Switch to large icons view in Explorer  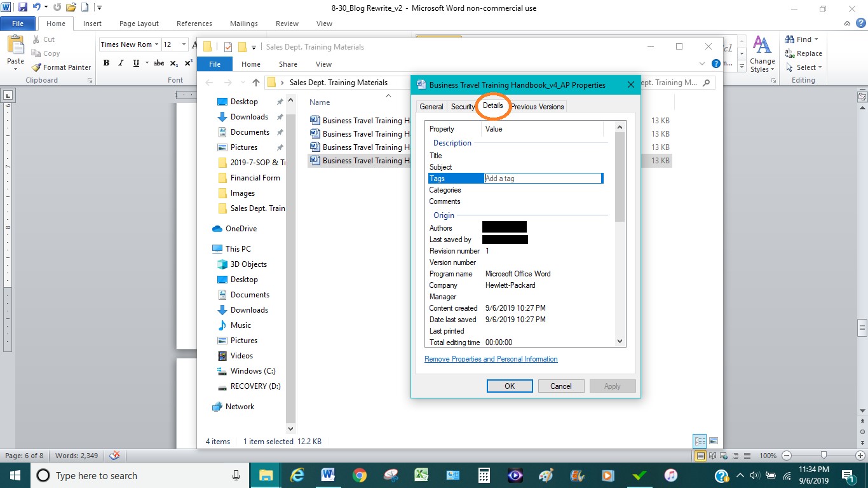click(x=714, y=441)
